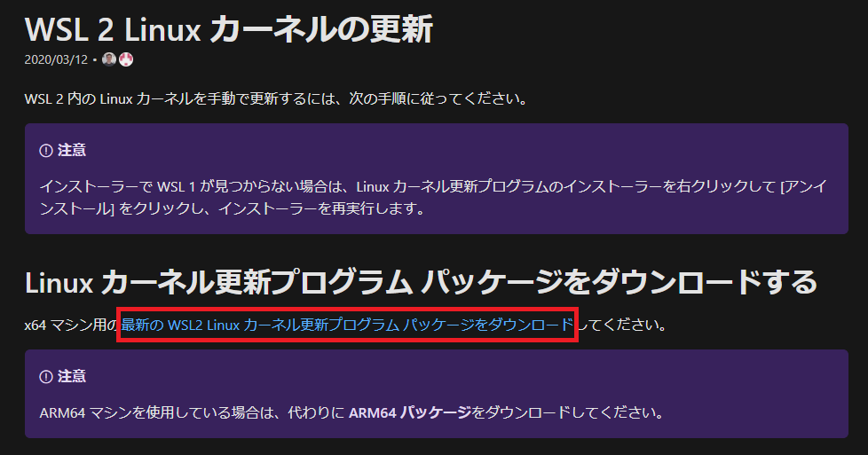
Task: Click the heading 'Linux カーネル更新プログラム パッケージをダウンロードする'
Action: pyautogui.click(x=421, y=282)
